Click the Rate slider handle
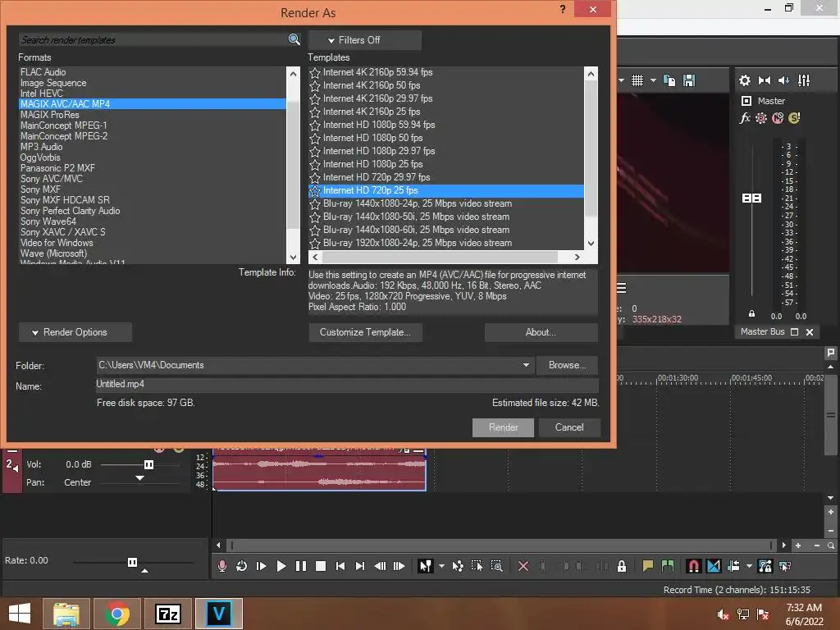 click(x=132, y=562)
